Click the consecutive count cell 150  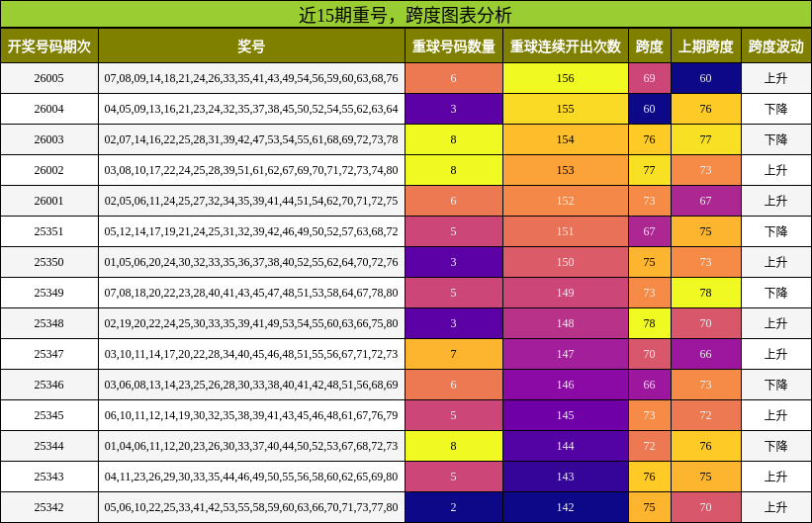(566, 261)
